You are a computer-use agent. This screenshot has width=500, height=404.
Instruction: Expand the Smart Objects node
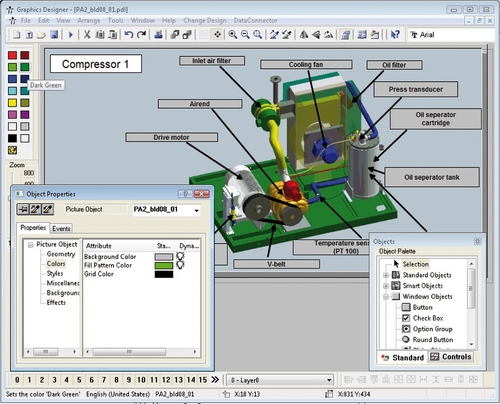click(x=386, y=286)
